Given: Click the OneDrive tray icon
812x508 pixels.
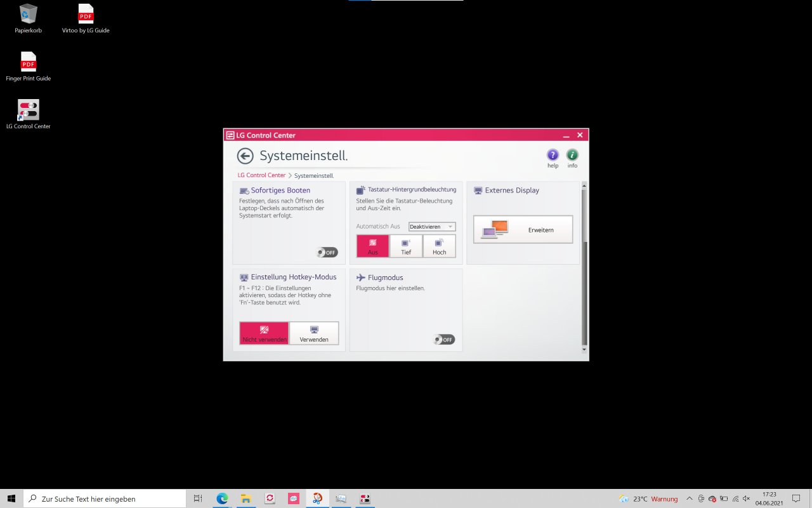Looking at the screenshot, I should point(712,498).
